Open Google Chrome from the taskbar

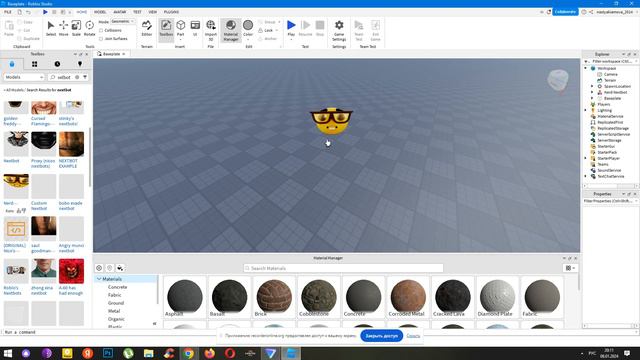tap(189, 353)
